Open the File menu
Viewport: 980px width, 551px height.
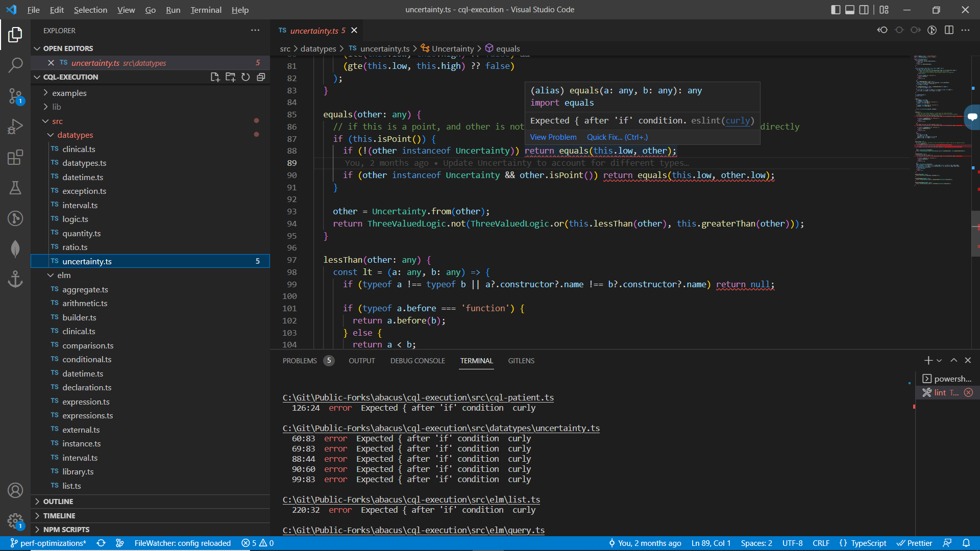(33, 10)
